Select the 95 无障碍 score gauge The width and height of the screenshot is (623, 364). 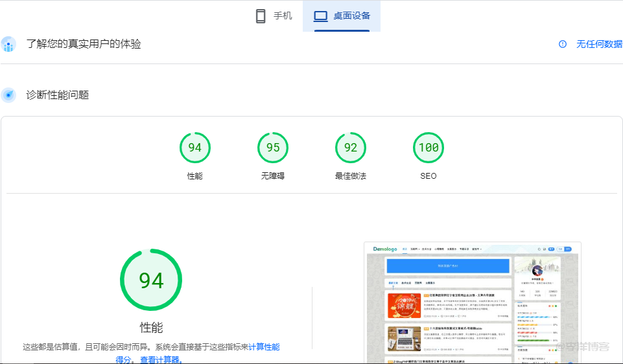(273, 148)
